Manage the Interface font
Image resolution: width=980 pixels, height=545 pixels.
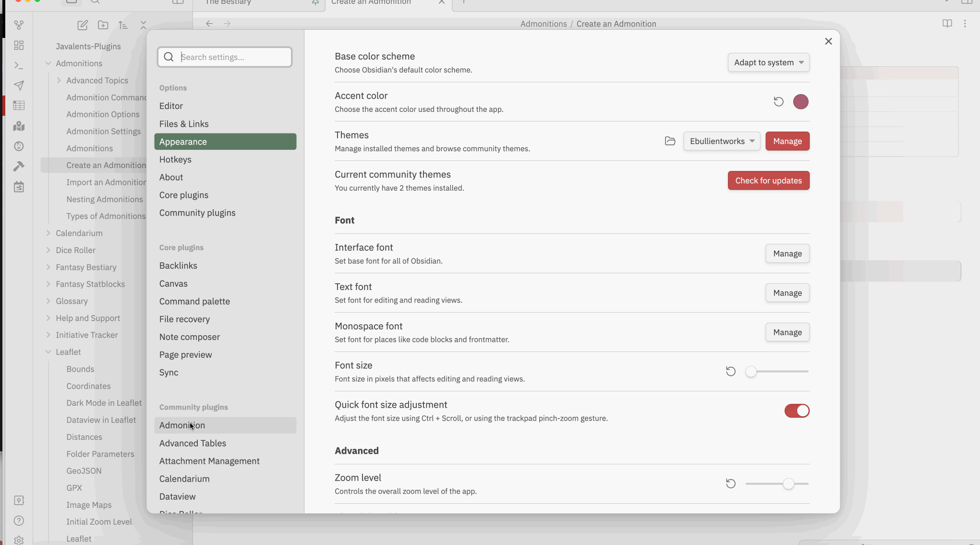787,254
